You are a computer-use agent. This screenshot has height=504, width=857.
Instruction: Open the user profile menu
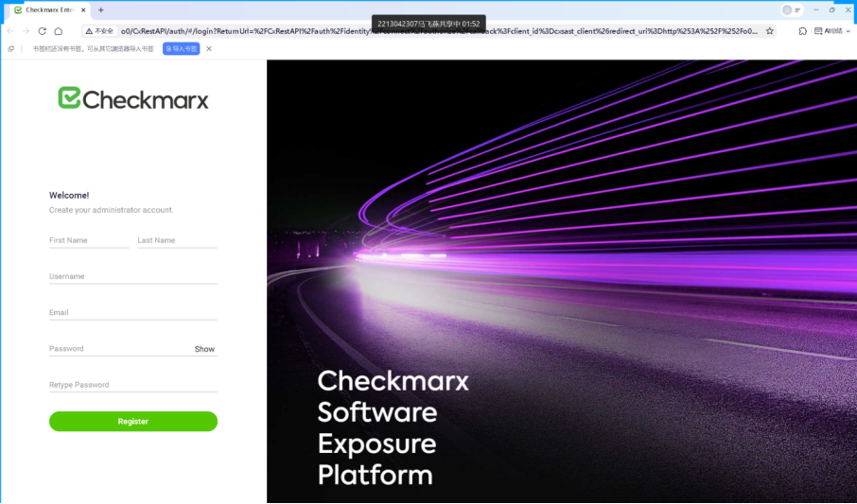[x=792, y=9]
